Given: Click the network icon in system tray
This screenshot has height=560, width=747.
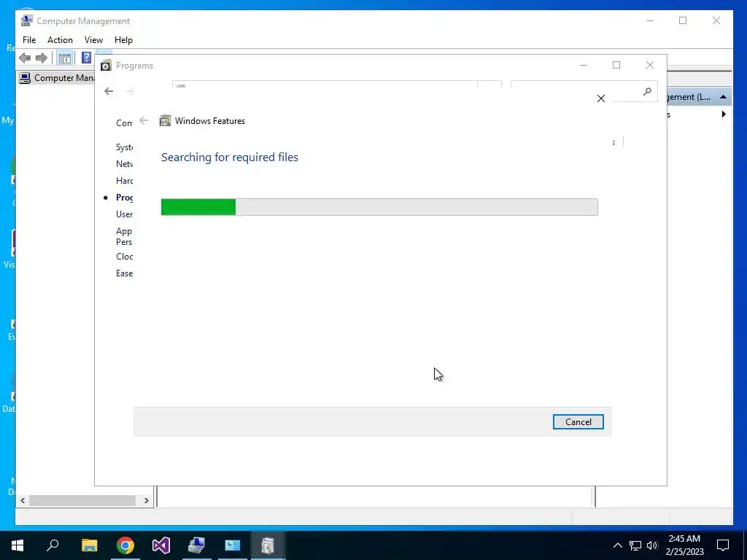Looking at the screenshot, I should coord(635,545).
